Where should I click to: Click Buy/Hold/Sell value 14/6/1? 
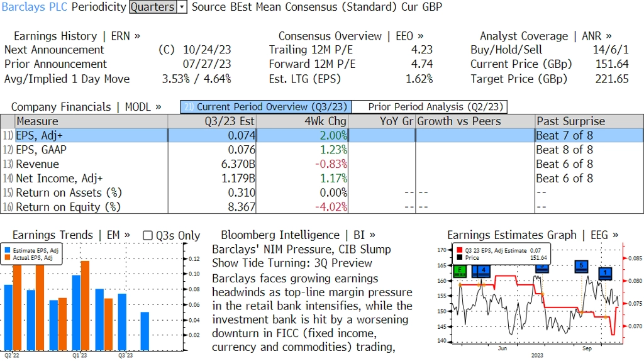click(611, 50)
